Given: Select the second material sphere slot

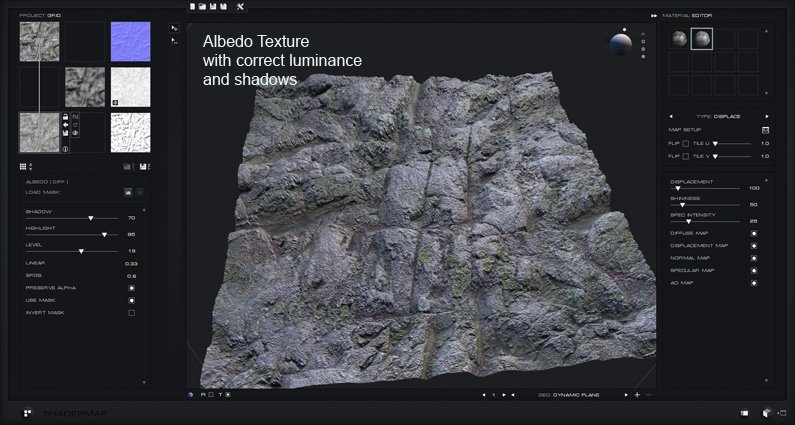Looking at the screenshot, I should (702, 39).
